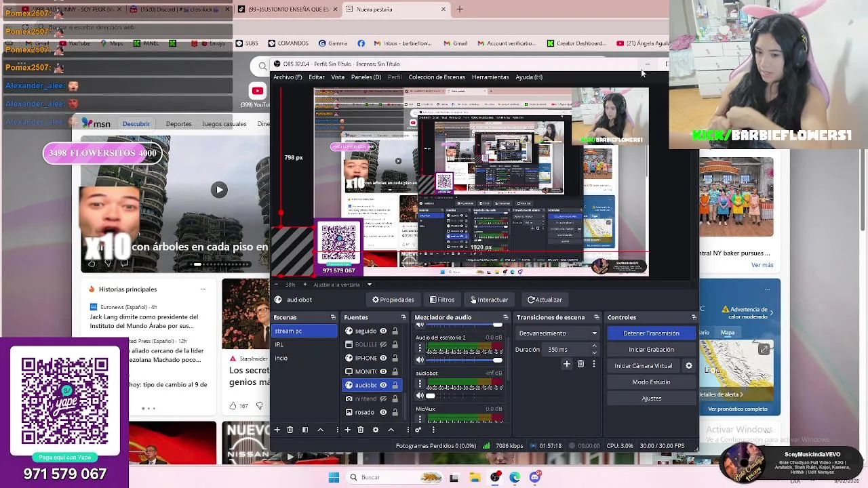
Task: Open audiobot channel options dots
Action: pos(420,384)
